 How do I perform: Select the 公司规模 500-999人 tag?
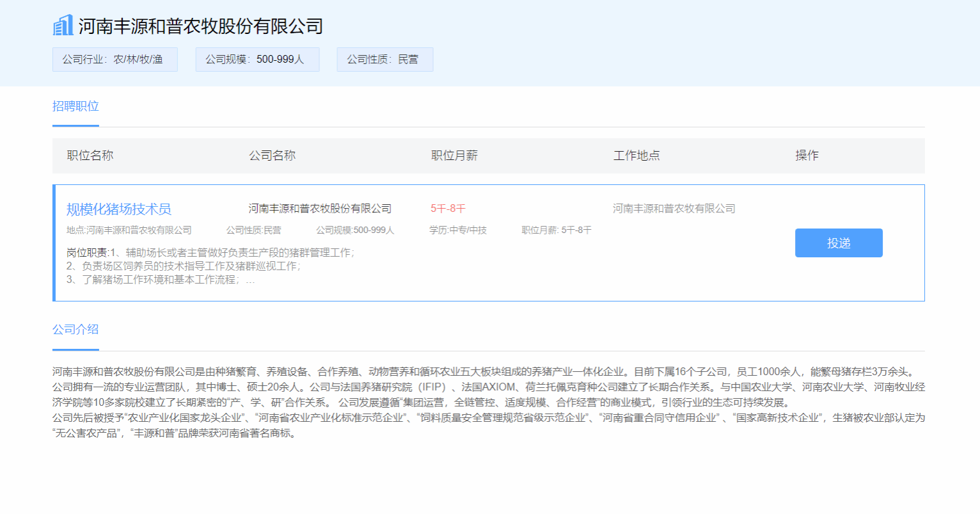[x=257, y=60]
